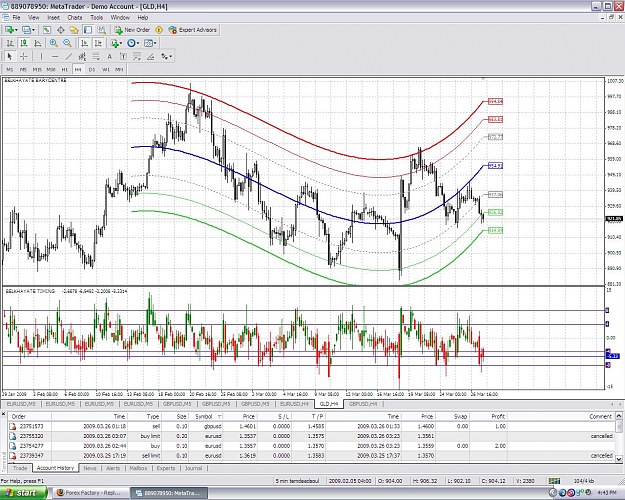Screen dimensions: 625x500
Task: Open the indicators list dropdown
Action: (116, 43)
